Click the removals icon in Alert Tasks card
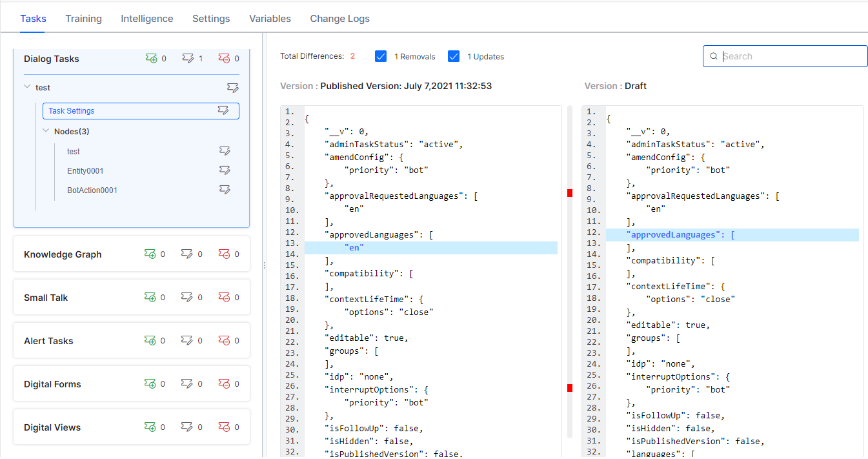 [x=224, y=341]
